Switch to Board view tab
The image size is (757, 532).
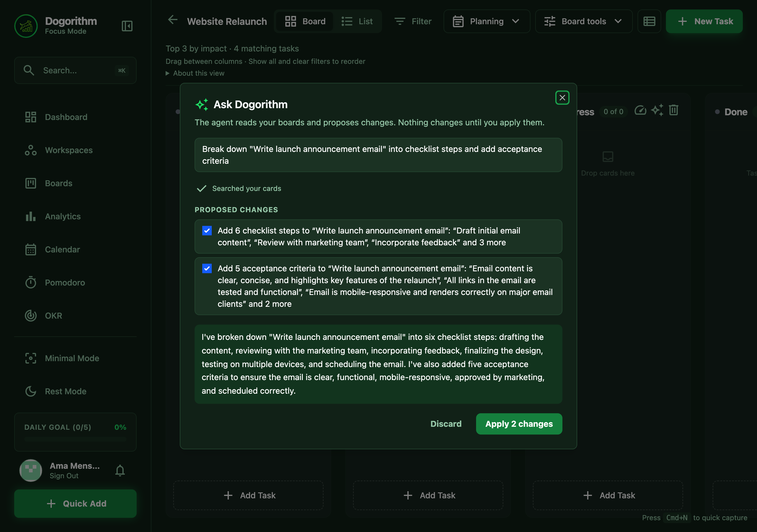point(305,21)
